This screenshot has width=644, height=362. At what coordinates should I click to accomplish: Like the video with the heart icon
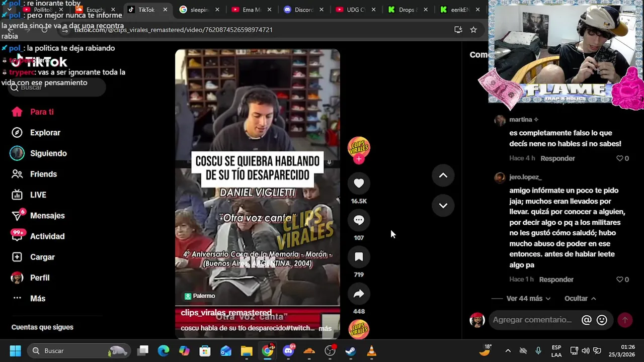click(x=359, y=184)
